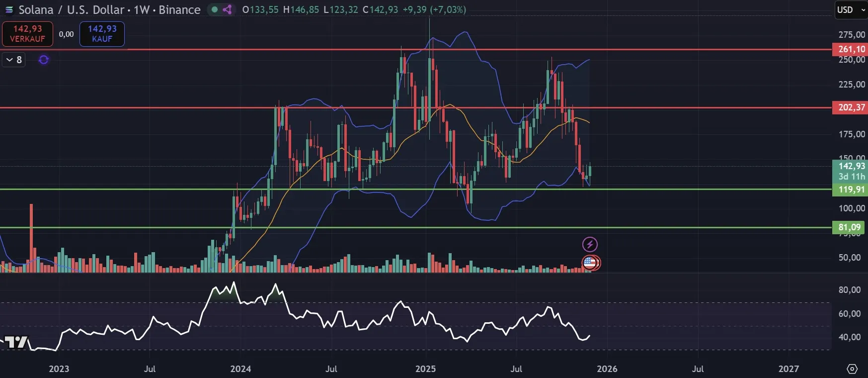
Task: Click the 0,00 spread value between buttons
Action: pyautogui.click(x=66, y=34)
